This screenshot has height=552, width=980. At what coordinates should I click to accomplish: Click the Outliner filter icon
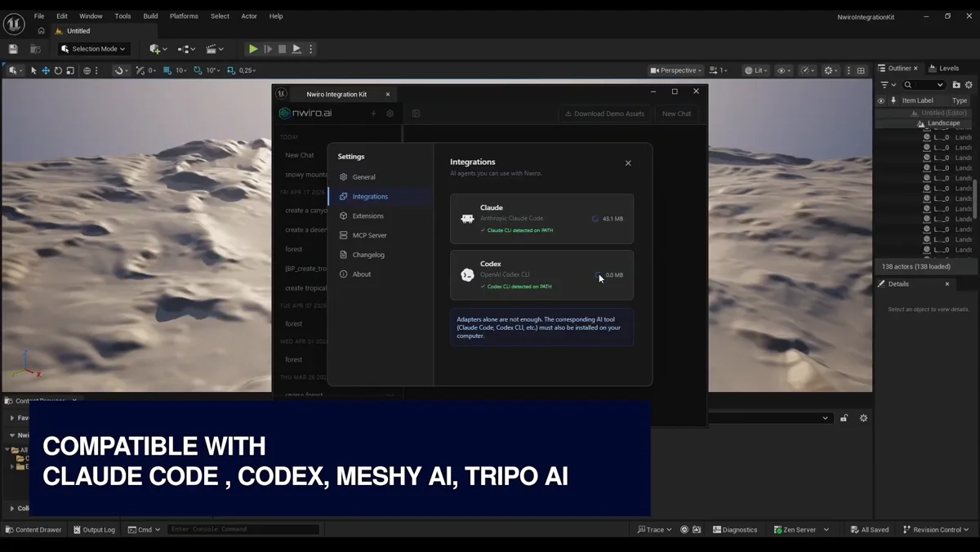[887, 85]
